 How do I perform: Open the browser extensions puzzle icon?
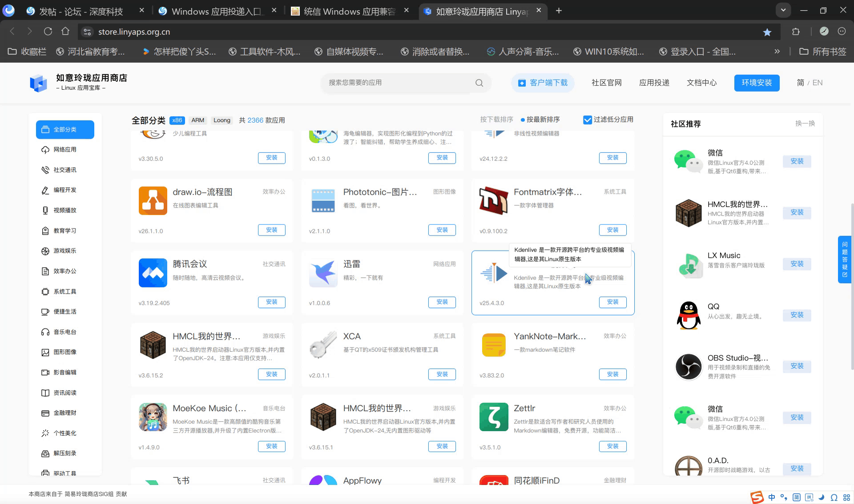point(796,32)
